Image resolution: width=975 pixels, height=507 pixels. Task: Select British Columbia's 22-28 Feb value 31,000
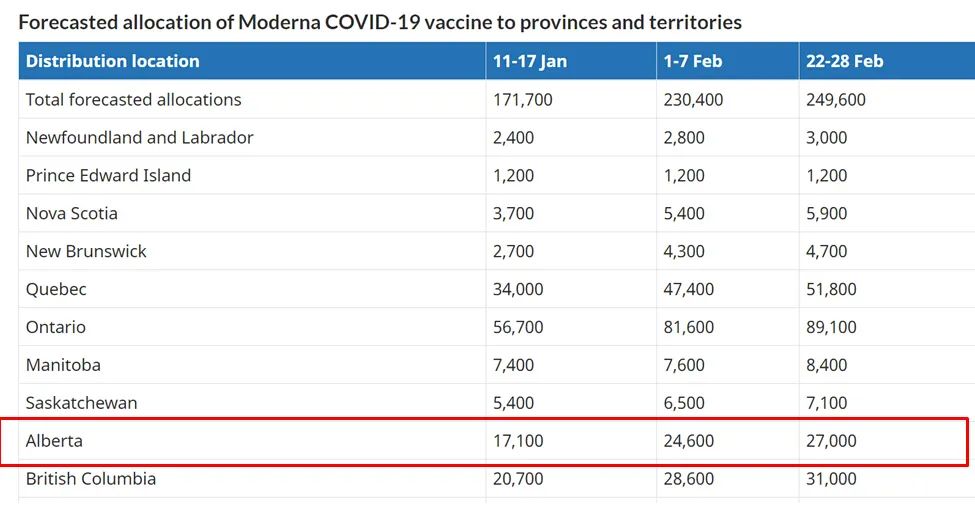click(831, 478)
